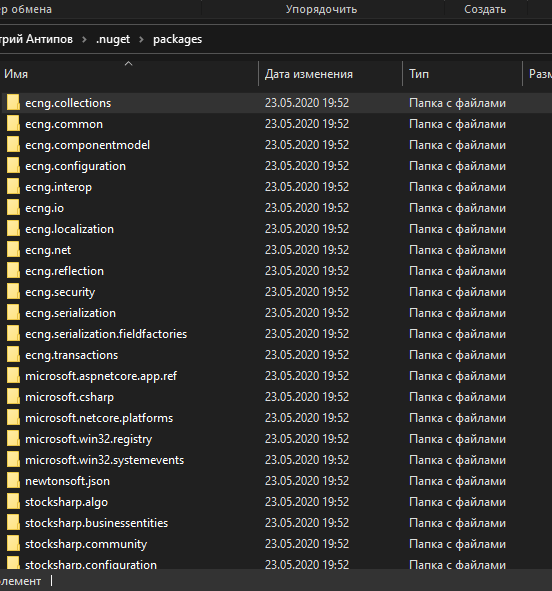Select the stocksharp.algo folder icon
The width and height of the screenshot is (552, 591).
(x=13, y=502)
